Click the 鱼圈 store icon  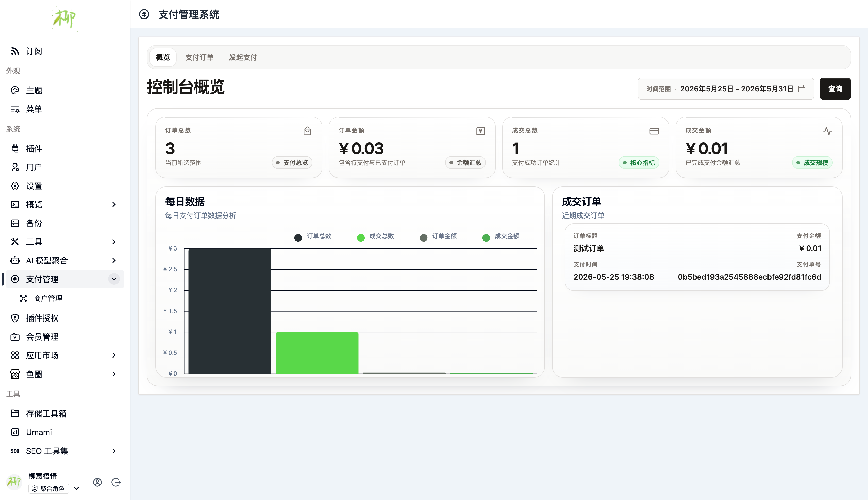point(15,374)
